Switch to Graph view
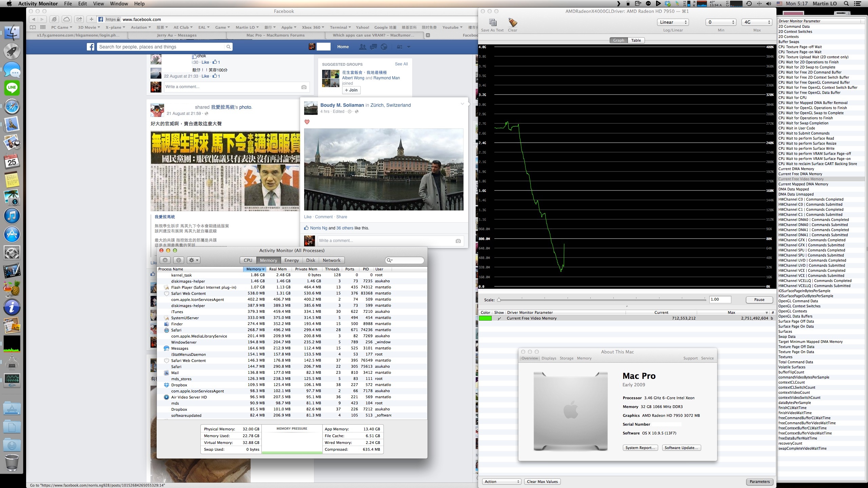The image size is (868, 488). (x=618, y=40)
